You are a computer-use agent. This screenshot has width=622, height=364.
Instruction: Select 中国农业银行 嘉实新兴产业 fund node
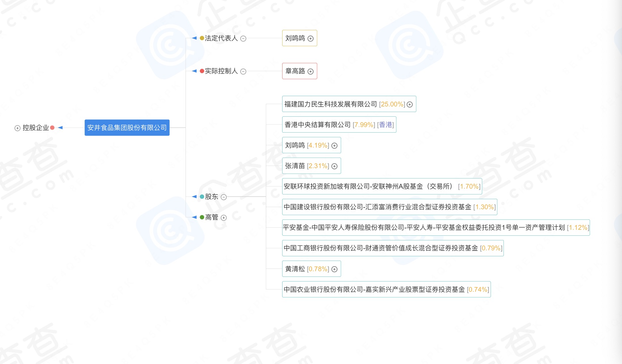coord(386,289)
